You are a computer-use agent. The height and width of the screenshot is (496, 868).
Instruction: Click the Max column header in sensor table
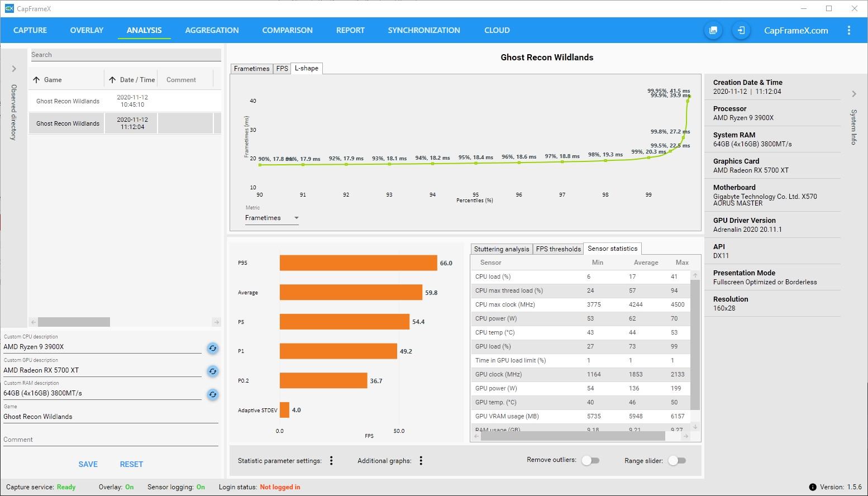pyautogui.click(x=681, y=263)
